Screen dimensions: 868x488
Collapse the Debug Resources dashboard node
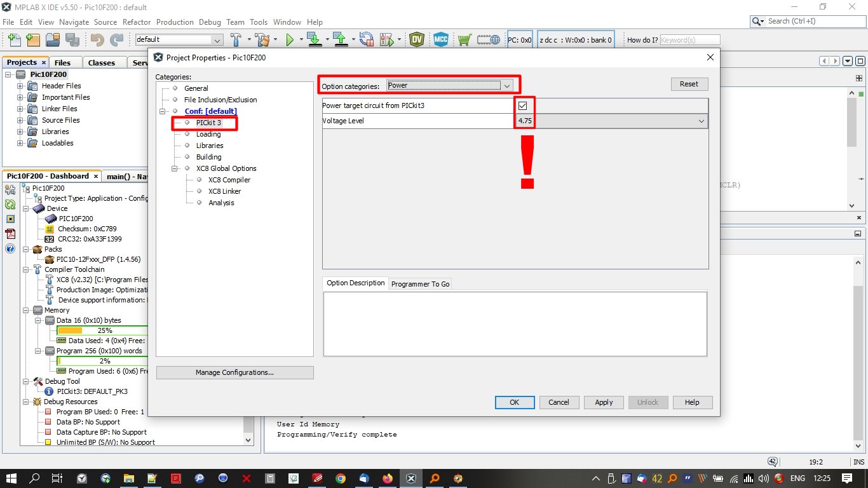pos(26,402)
